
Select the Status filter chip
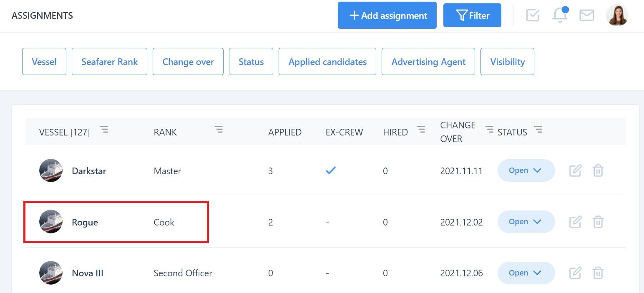tap(251, 62)
